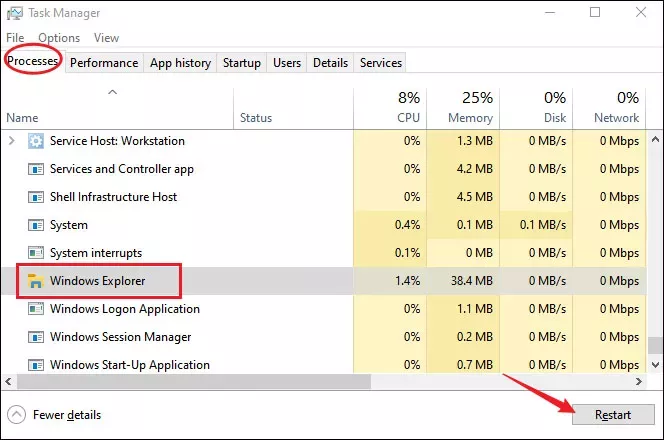Sort processes by Disk column
The image size is (664, 440).
536,108
